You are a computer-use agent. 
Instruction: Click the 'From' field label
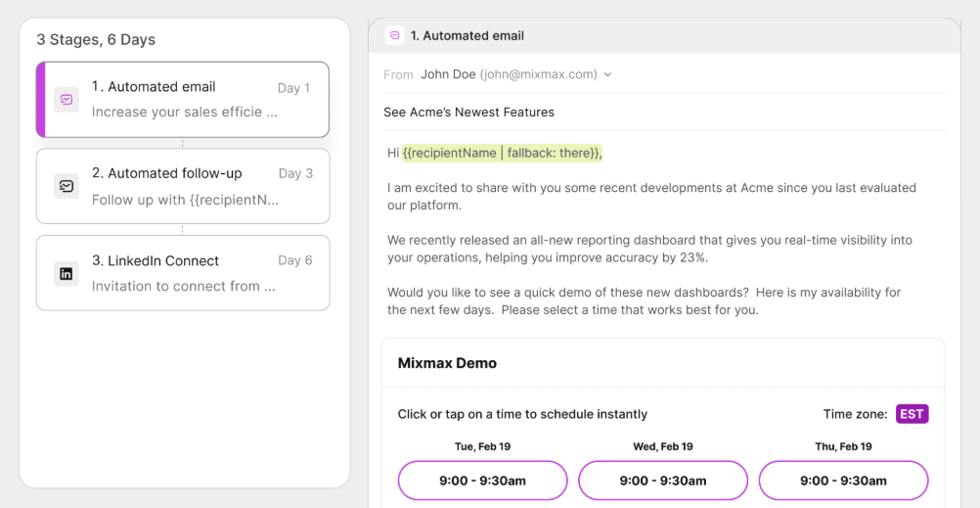(x=398, y=75)
